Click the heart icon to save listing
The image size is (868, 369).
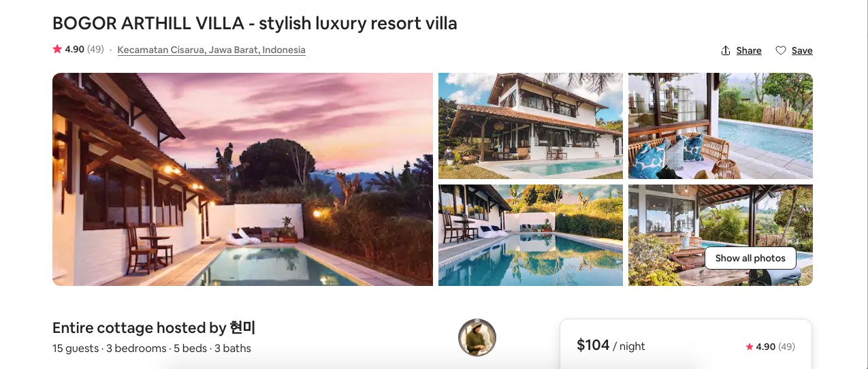pyautogui.click(x=781, y=50)
